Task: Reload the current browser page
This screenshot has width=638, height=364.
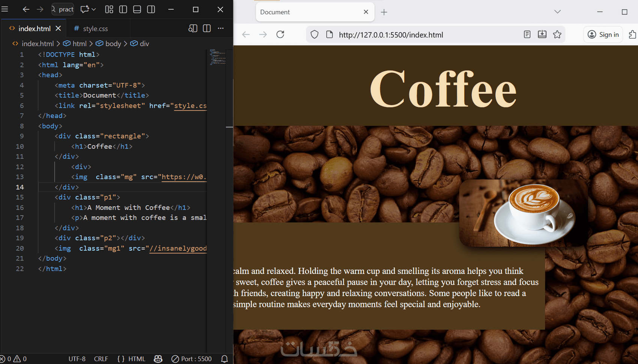Action: click(280, 35)
